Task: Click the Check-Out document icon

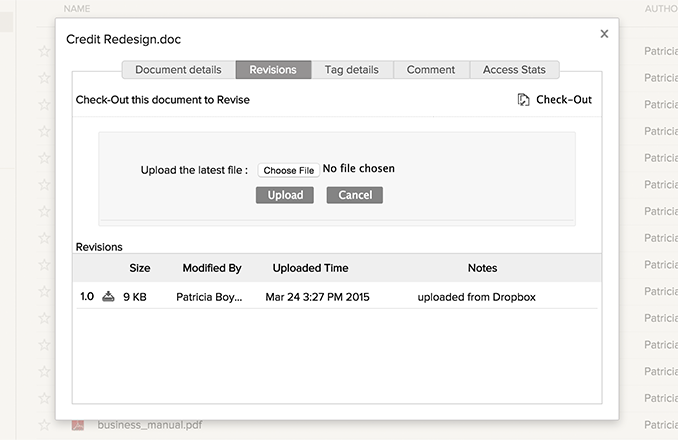Action: pyautogui.click(x=523, y=100)
